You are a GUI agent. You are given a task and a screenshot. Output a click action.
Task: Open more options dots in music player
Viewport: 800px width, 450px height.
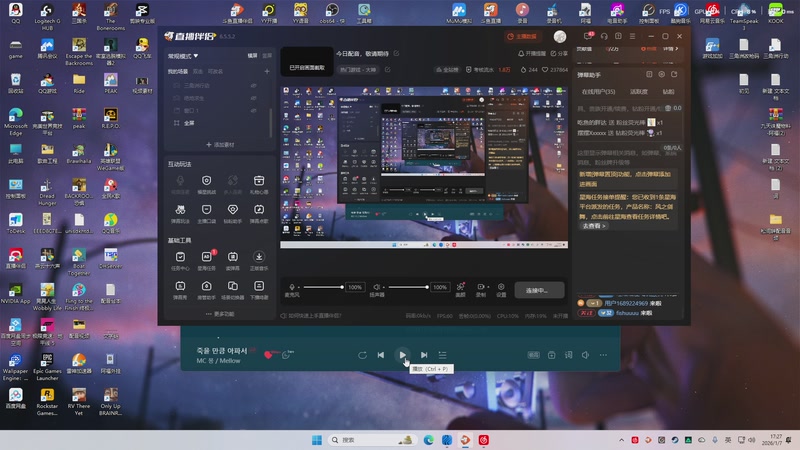click(x=603, y=355)
